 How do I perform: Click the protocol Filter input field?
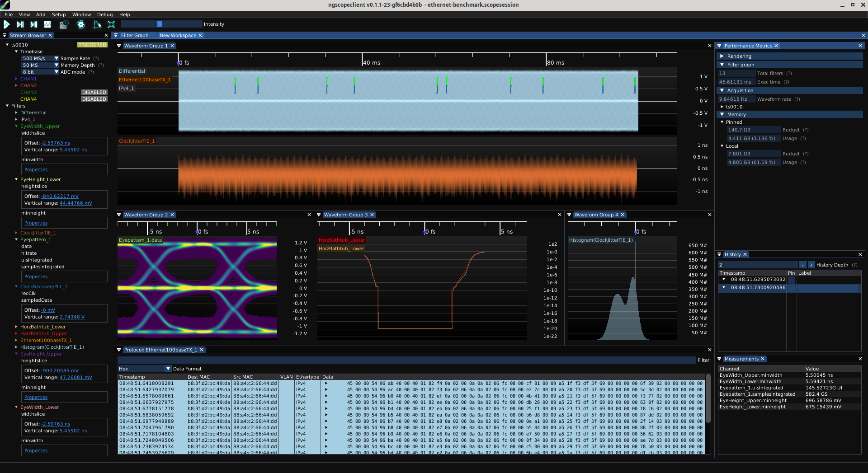406,361
